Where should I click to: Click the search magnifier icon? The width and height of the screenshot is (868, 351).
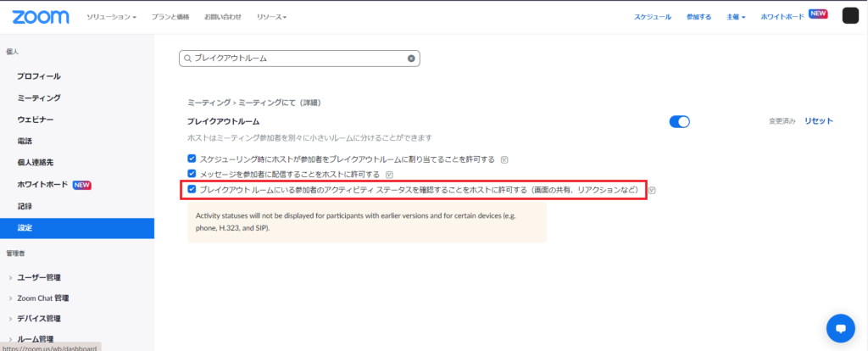(x=186, y=58)
